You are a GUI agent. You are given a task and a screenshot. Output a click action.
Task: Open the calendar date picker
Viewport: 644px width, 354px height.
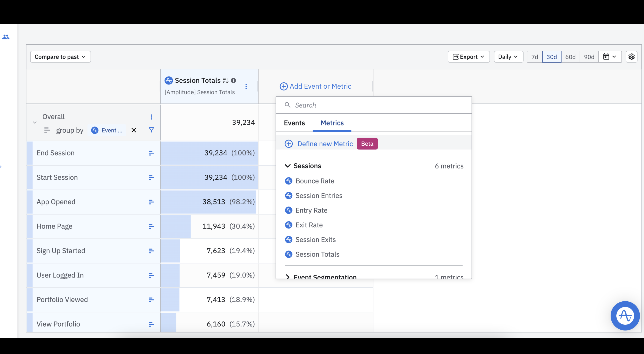point(610,57)
